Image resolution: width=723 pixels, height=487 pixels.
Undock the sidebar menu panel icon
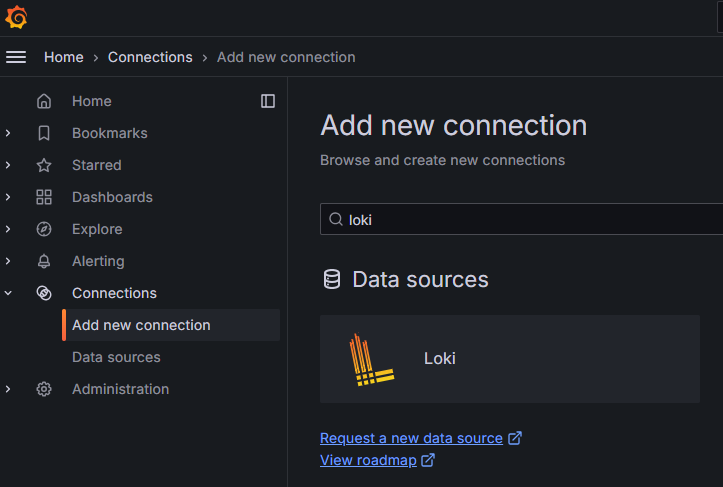[x=268, y=101]
